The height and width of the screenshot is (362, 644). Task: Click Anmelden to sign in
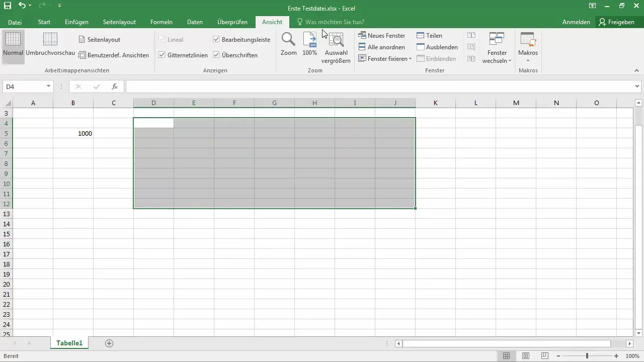pos(576,22)
